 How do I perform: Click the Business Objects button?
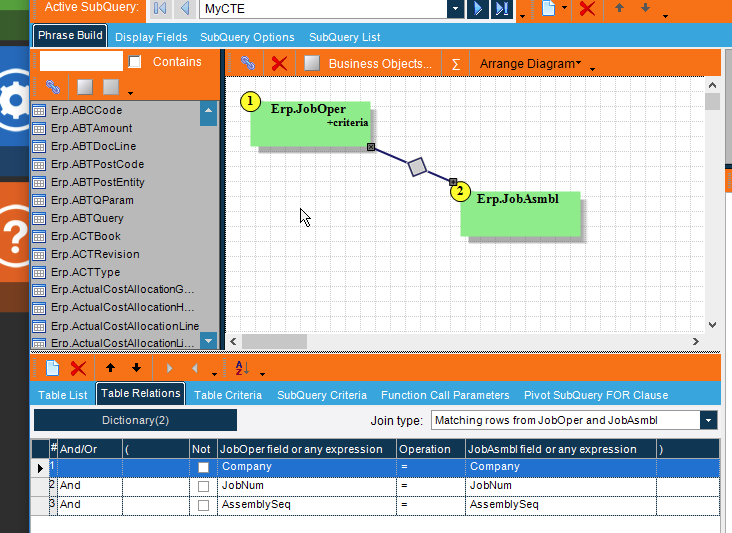(380, 64)
